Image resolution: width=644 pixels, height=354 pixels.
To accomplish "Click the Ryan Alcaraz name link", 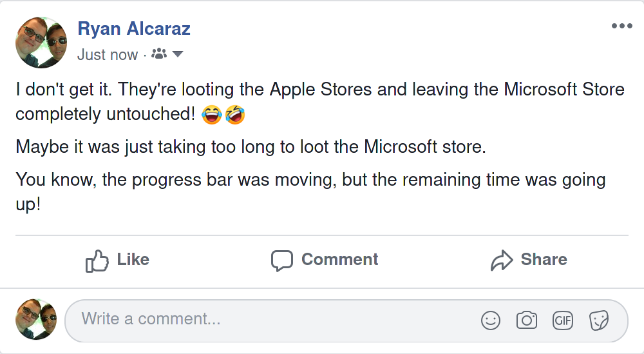I will pyautogui.click(x=134, y=29).
